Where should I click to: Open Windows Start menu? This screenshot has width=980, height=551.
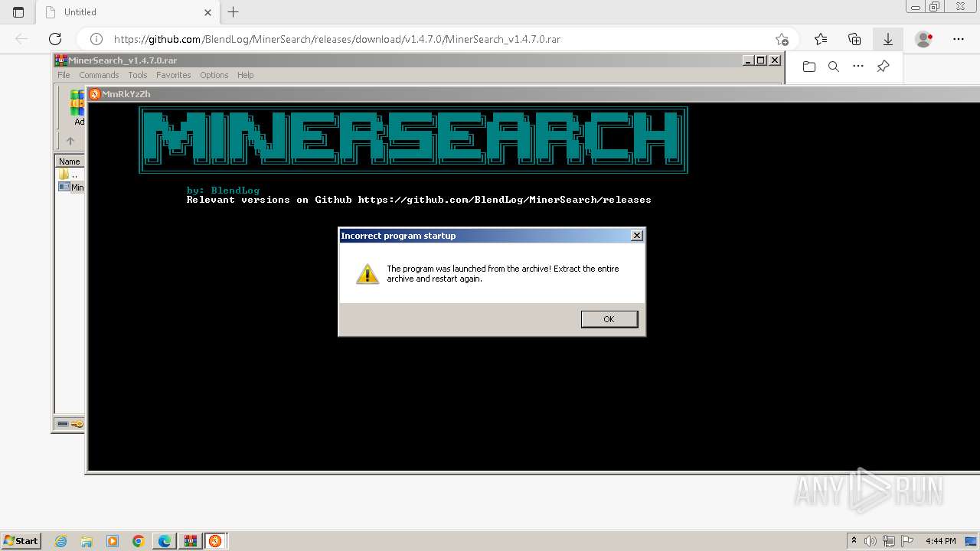click(21, 540)
